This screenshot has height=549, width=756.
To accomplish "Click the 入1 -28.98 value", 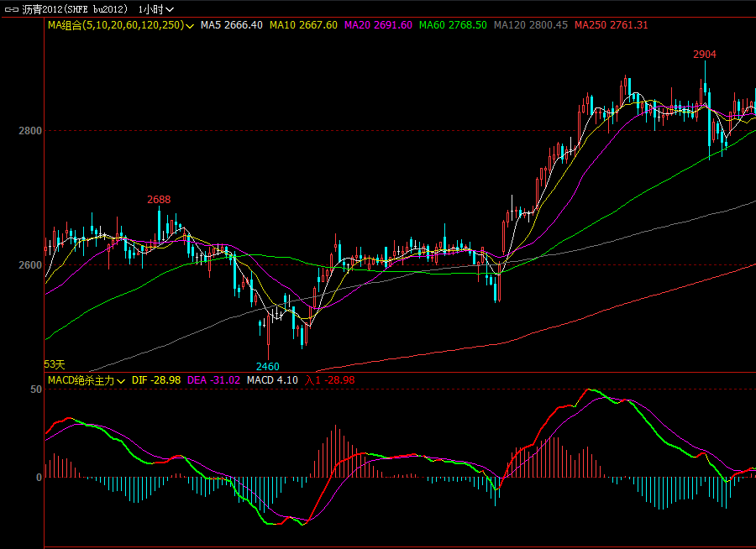I will click(x=330, y=380).
